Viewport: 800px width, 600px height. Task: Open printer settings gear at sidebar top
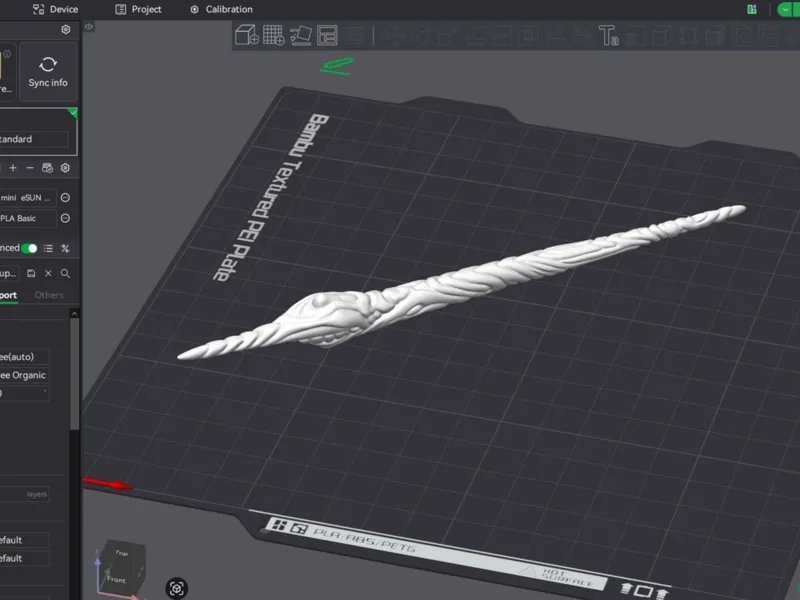coord(66,30)
